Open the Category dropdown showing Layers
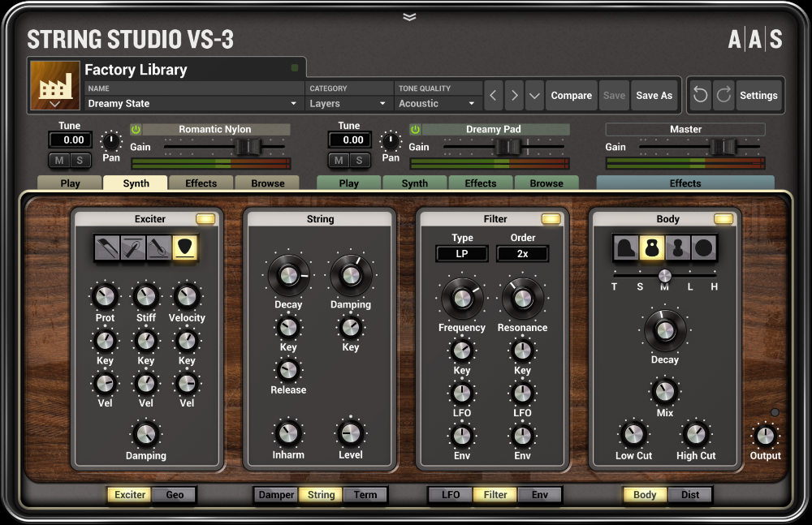This screenshot has width=812, height=525. coord(348,104)
